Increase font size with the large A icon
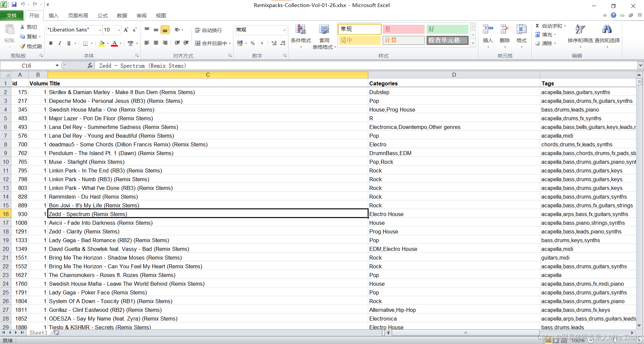The width and height of the screenshot is (644, 344). (x=126, y=30)
